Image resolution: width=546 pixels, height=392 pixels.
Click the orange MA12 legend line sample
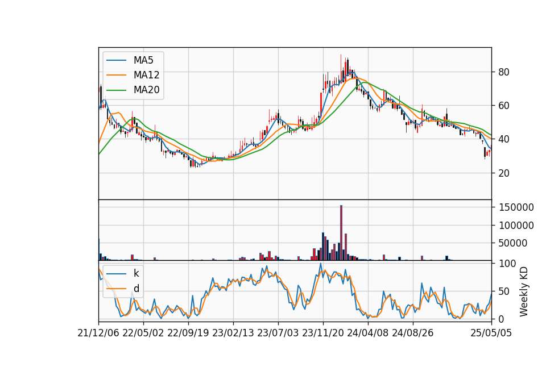[116, 75]
